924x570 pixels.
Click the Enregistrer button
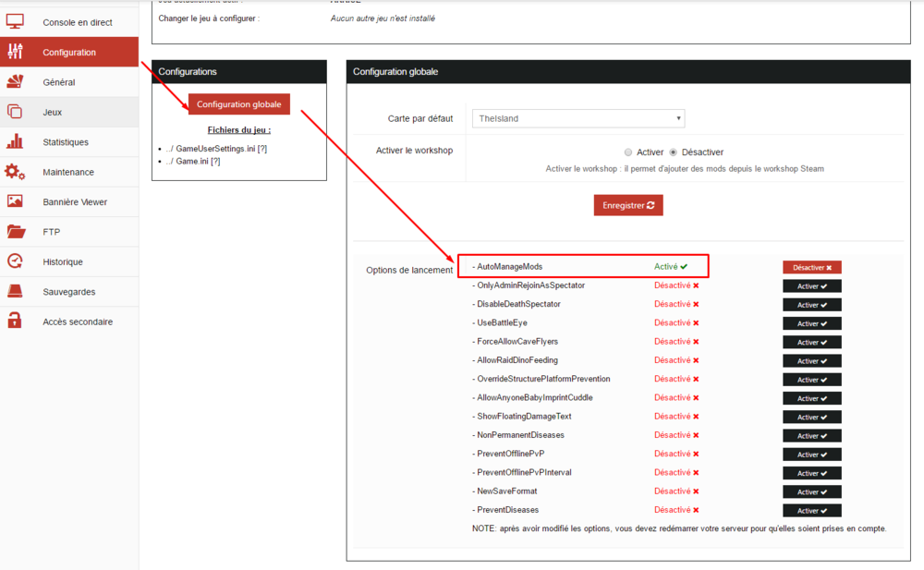628,205
